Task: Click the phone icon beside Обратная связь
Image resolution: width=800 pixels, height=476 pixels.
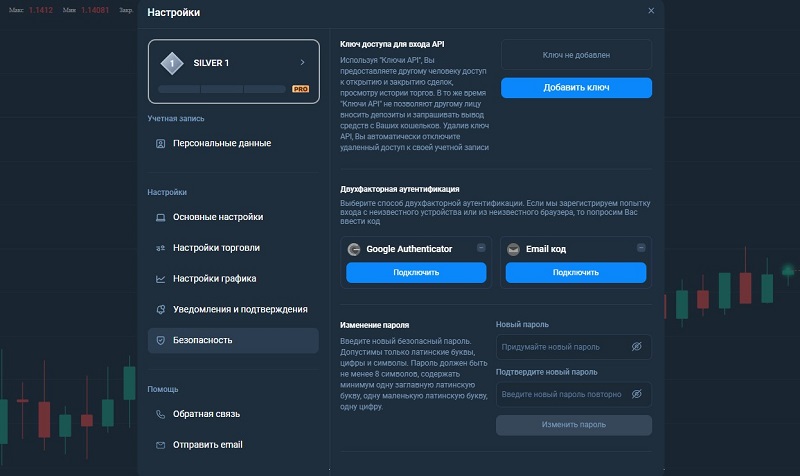Action: [160, 414]
